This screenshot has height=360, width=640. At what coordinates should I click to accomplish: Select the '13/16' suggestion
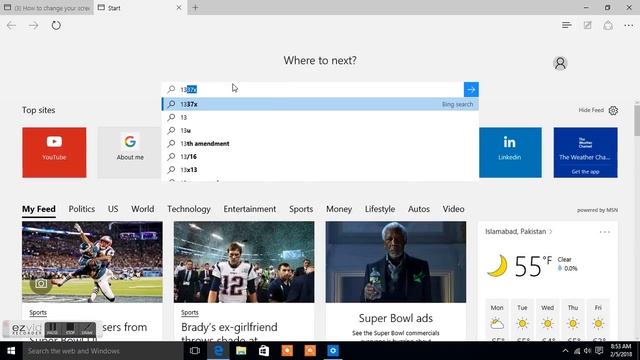320,156
